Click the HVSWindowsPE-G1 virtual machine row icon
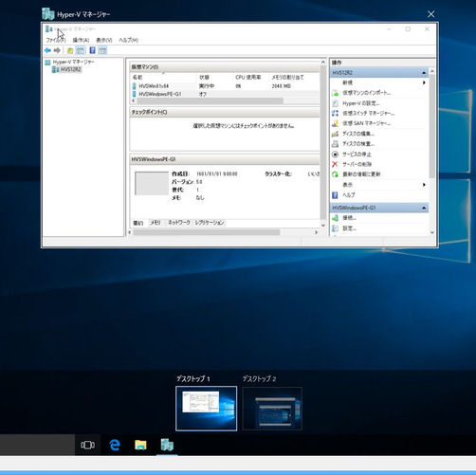The image size is (476, 475). click(x=135, y=94)
